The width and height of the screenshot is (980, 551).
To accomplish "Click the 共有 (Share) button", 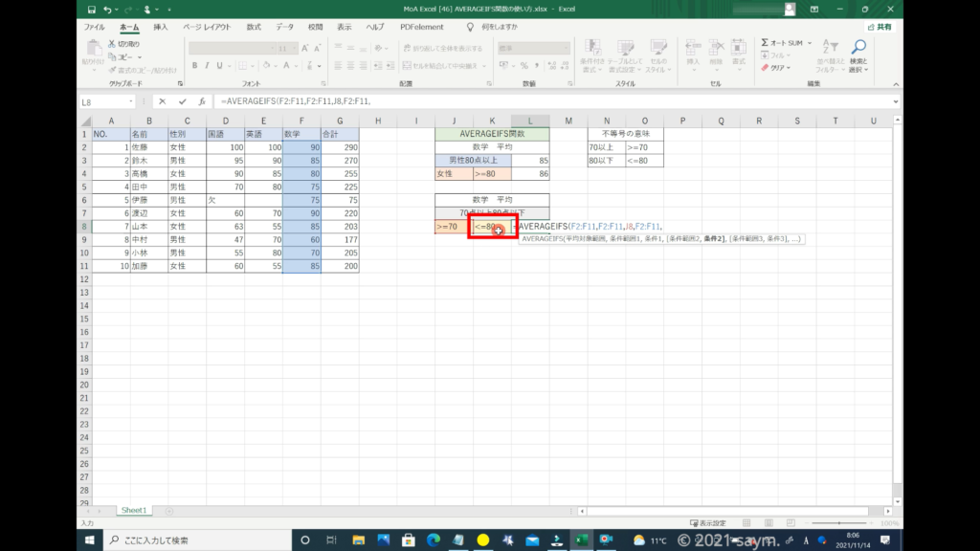I will click(879, 27).
